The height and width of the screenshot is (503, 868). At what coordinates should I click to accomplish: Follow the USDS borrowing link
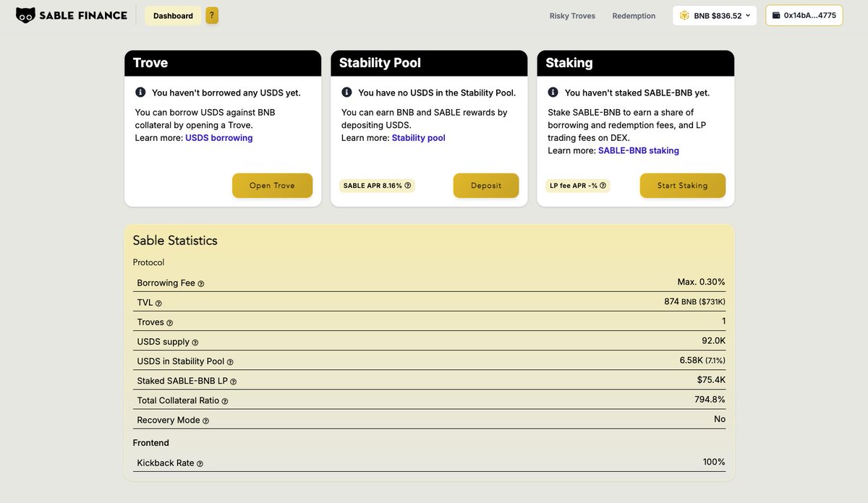[x=219, y=137]
